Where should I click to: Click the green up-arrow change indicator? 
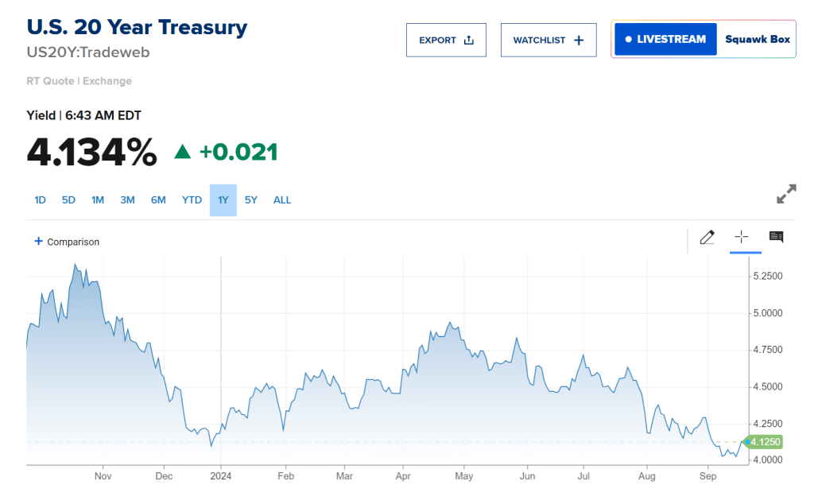182,151
